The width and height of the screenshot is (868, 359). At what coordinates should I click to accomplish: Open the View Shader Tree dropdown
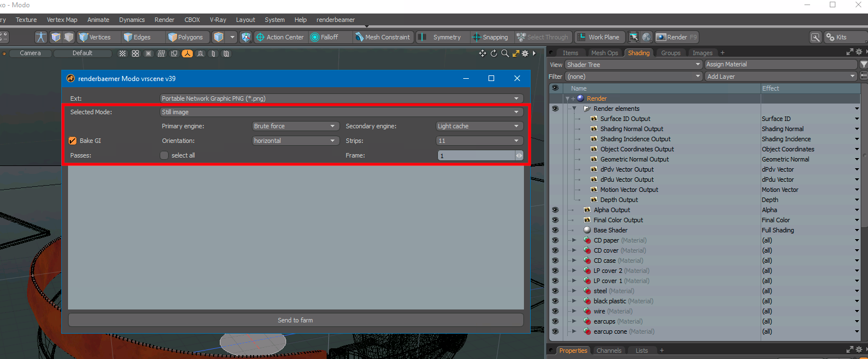[634, 65]
